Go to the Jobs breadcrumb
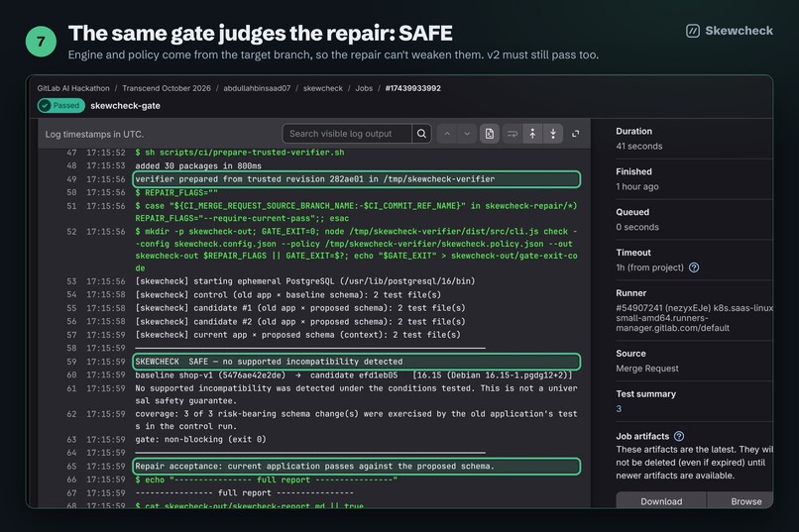The image size is (799, 532). [x=364, y=88]
